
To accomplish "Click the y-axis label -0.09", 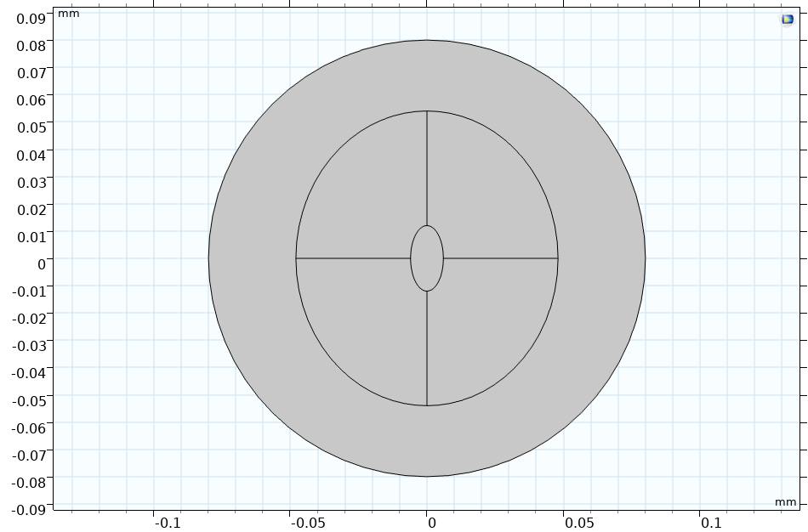I will [x=30, y=509].
